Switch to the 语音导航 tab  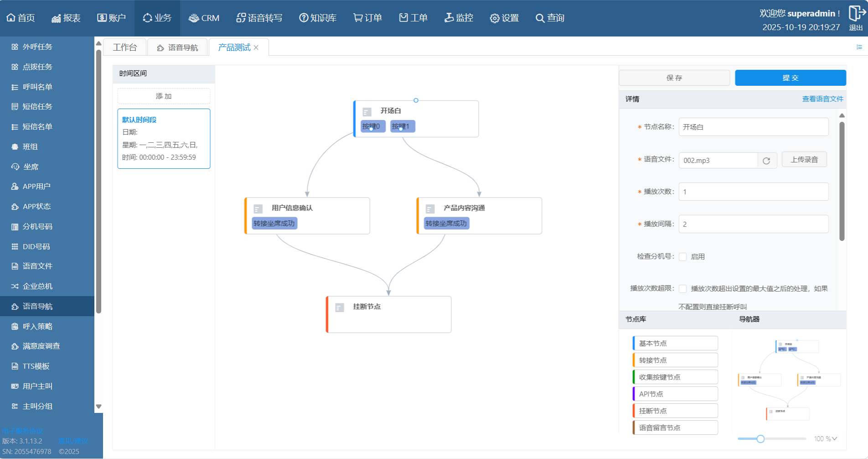pos(178,47)
